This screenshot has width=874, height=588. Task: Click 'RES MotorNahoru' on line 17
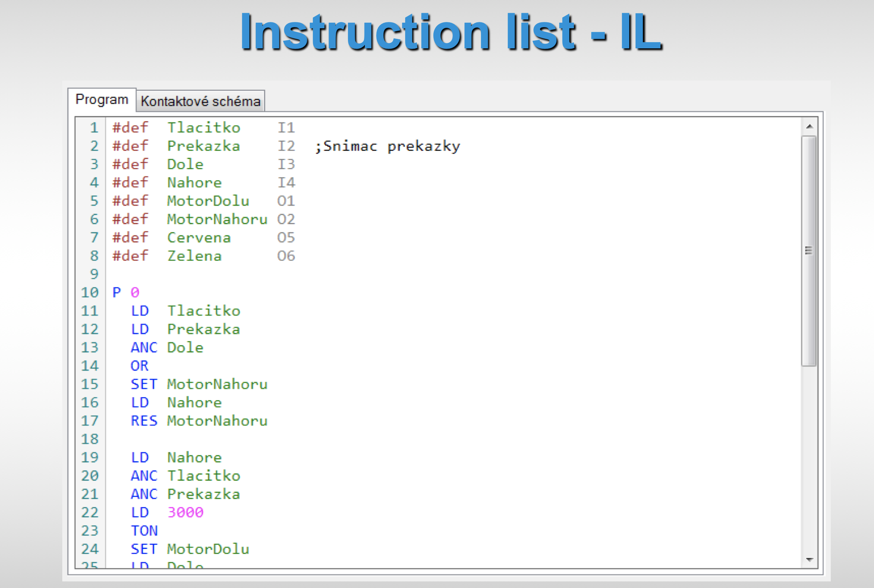[x=199, y=421]
